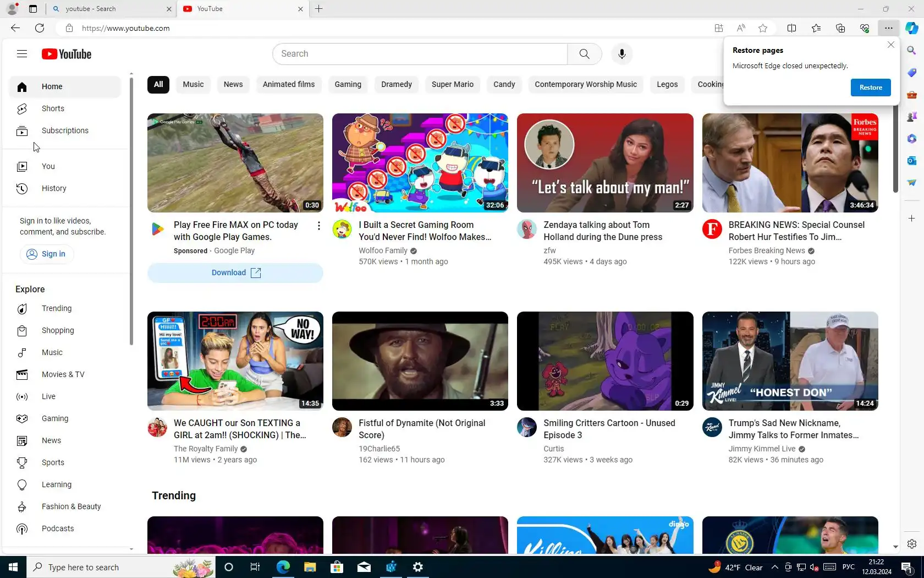Select the News filter chip
This screenshot has height=578, width=924.
(x=233, y=84)
